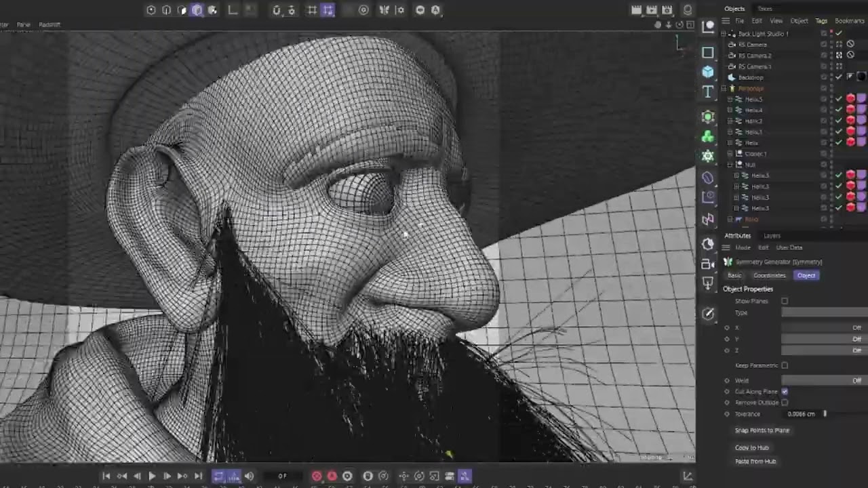Enable the Remove Outside checkbox

click(785, 403)
